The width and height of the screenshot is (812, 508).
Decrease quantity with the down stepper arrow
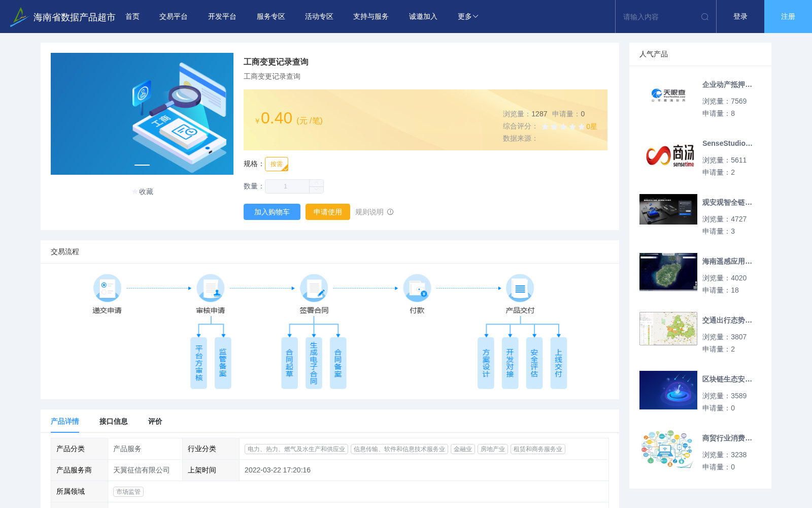click(x=316, y=190)
